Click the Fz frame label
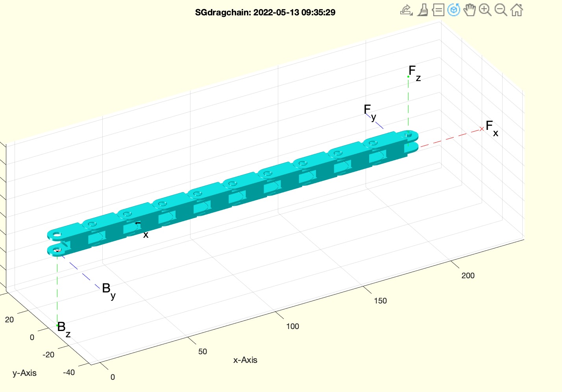This screenshot has width=562, height=392. pyautogui.click(x=414, y=73)
